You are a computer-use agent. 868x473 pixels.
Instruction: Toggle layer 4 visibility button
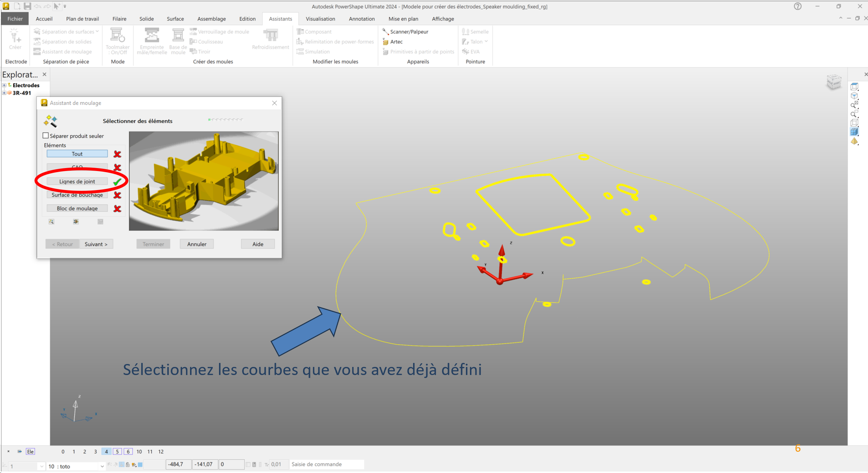coord(106,451)
